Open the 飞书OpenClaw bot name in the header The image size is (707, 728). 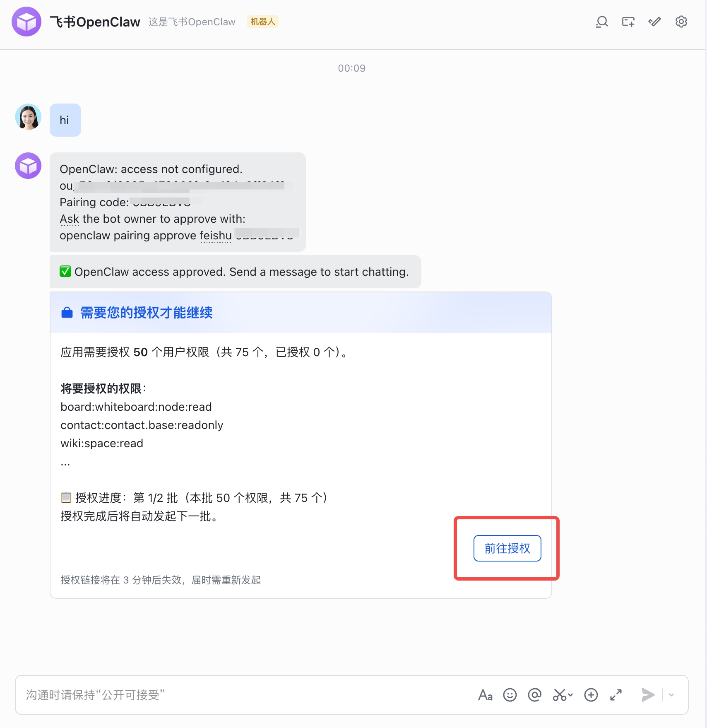pos(96,22)
